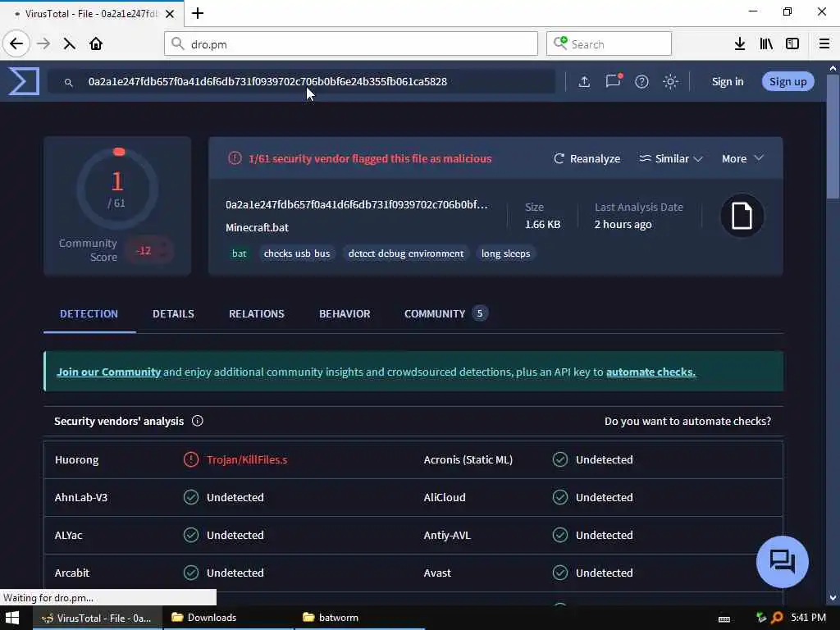The height and width of the screenshot is (630, 840).
Task: Toggle the browser sidebar view
Action: (792, 44)
